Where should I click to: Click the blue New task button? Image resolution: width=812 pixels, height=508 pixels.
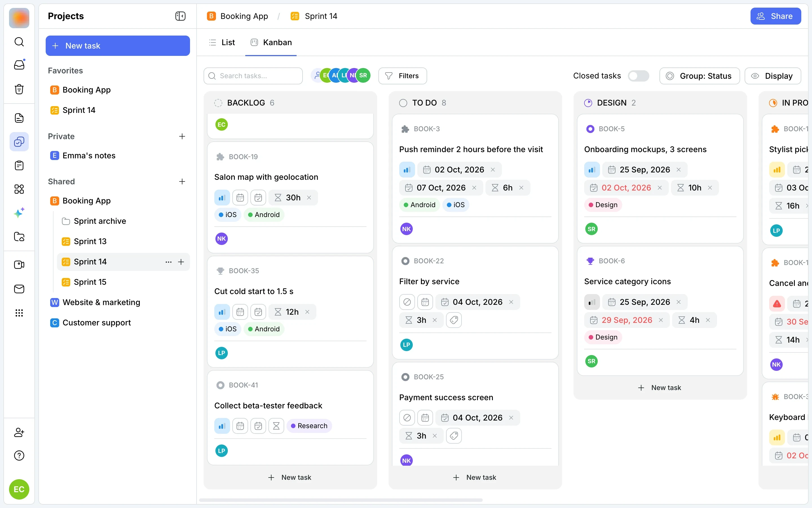[x=118, y=46]
